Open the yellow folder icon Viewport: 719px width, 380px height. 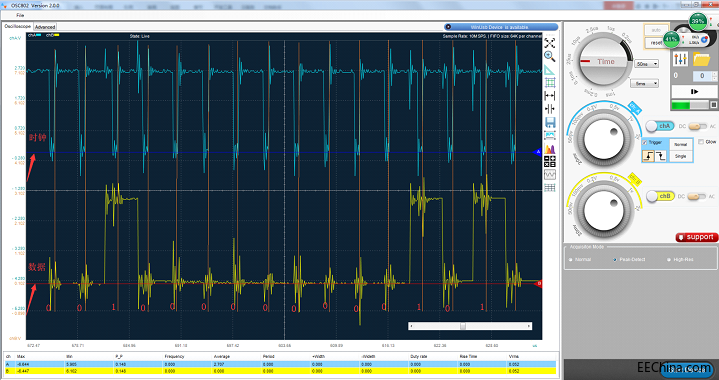pyautogui.click(x=701, y=59)
